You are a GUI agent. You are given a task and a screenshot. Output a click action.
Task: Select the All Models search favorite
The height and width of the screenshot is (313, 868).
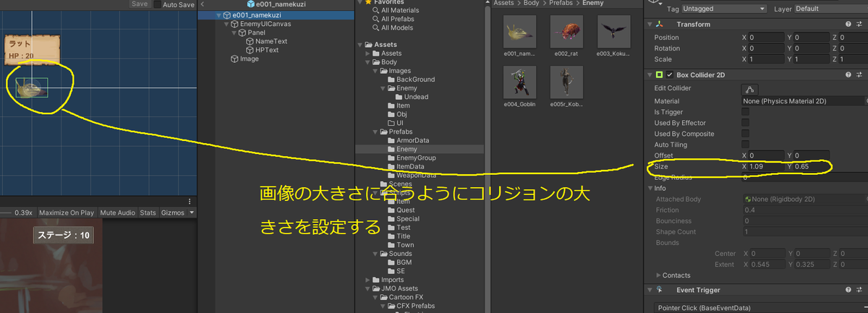coord(392,27)
